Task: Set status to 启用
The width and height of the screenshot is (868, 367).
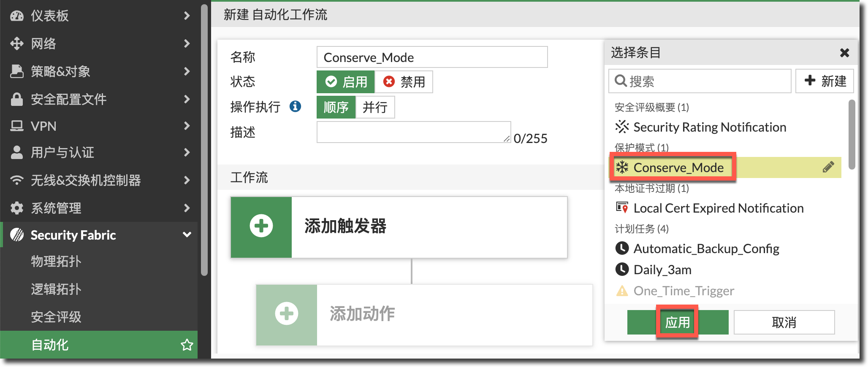Action: click(346, 82)
